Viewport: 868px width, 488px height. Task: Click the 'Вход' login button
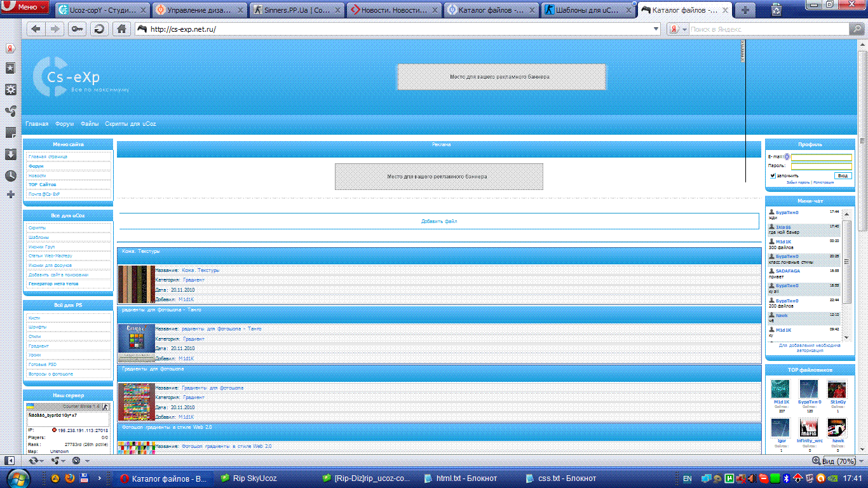click(843, 175)
